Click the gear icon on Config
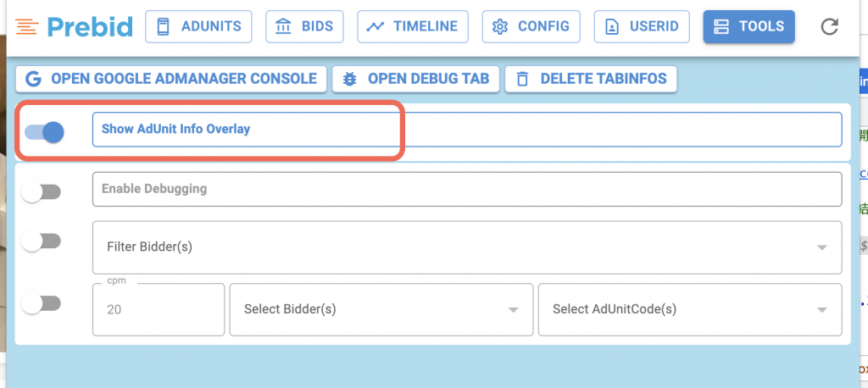This screenshot has width=868, height=388. 500,26
